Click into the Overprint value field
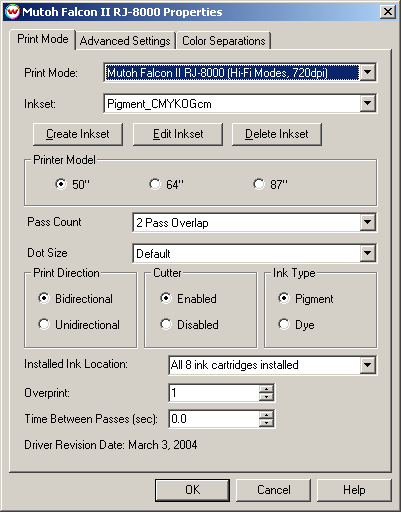This screenshot has height=512, width=401. click(x=214, y=393)
